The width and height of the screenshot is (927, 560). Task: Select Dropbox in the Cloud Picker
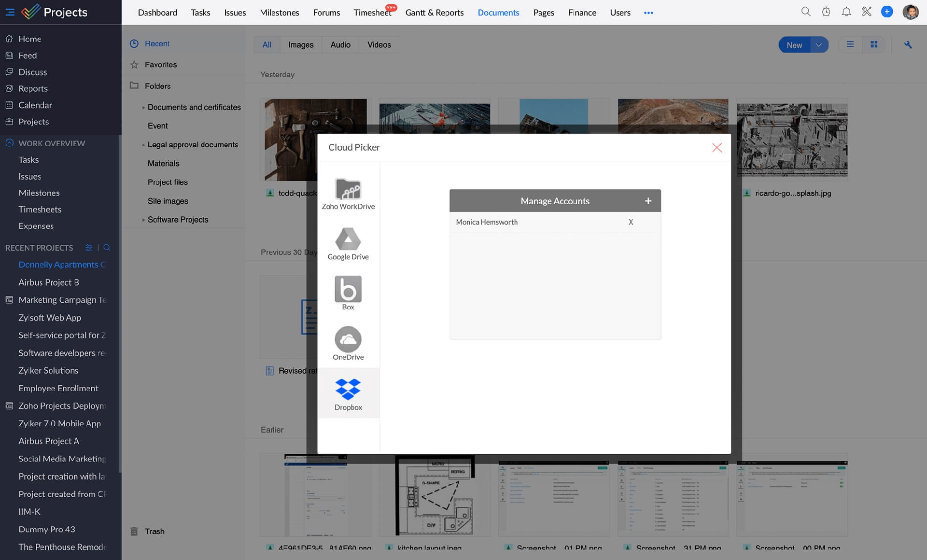click(x=348, y=392)
